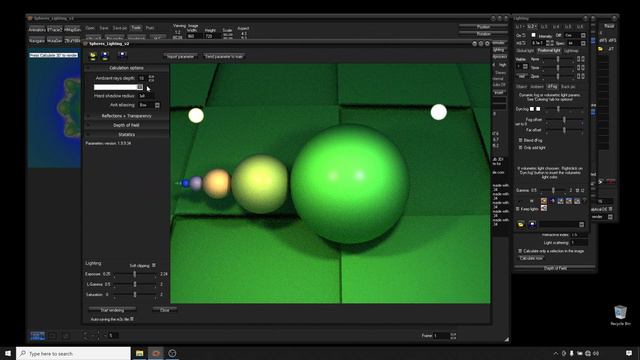This screenshot has width=640, height=360.
Task: Click the Mid button in Lighting window
Action: (x=522, y=76)
